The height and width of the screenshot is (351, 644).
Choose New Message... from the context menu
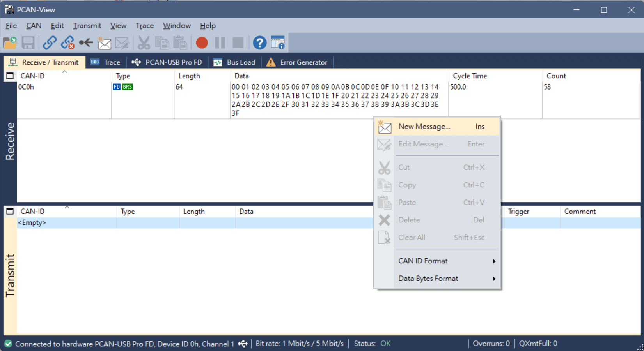click(437, 127)
